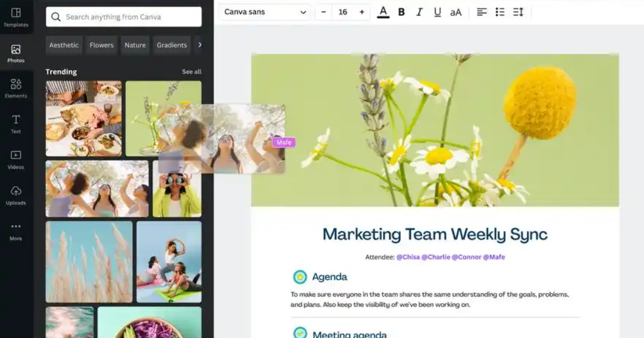Open the @Mafe mention
The image size is (644, 338).
click(494, 257)
